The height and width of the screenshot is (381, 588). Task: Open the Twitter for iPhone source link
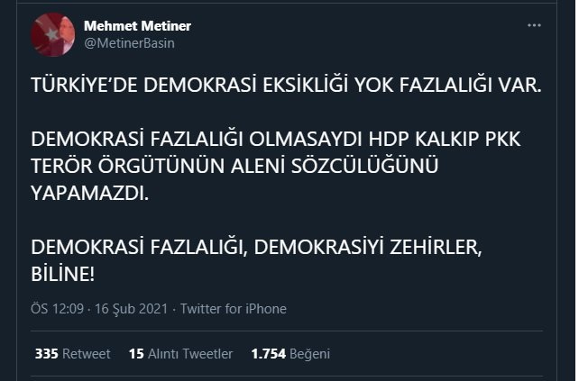click(234, 309)
